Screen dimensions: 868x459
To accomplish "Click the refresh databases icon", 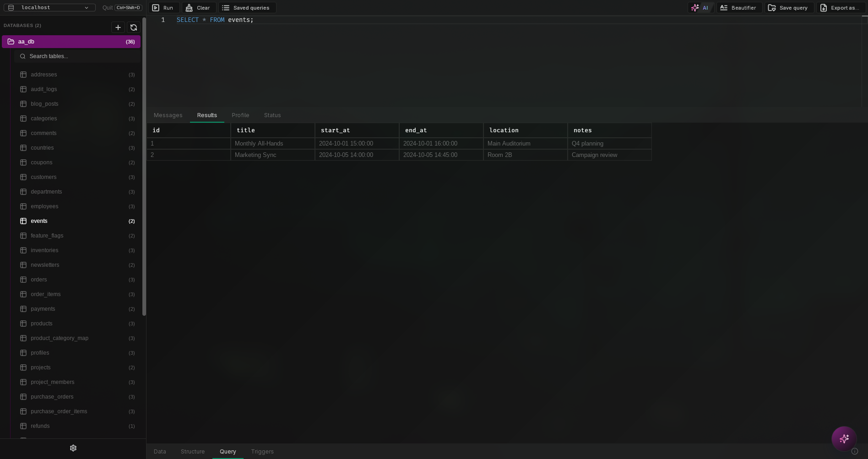I will [x=133, y=27].
